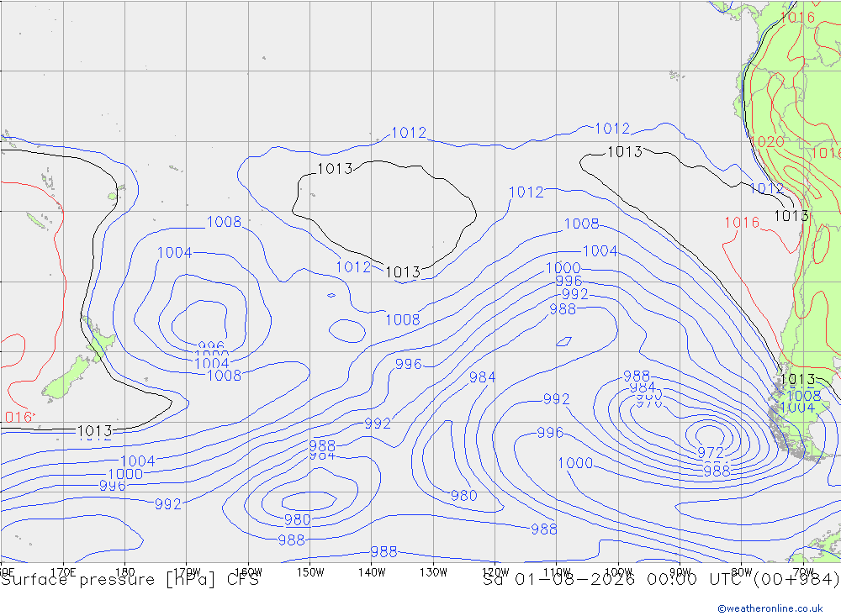The image size is (841, 616).
Task: Click the 972 low pressure center label
Action: 711,453
